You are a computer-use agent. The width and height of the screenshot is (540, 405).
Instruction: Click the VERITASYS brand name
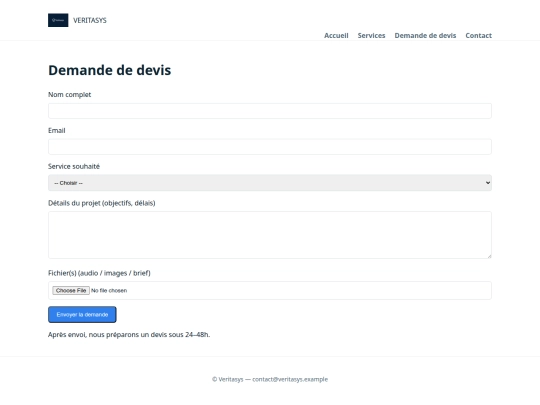tap(90, 20)
